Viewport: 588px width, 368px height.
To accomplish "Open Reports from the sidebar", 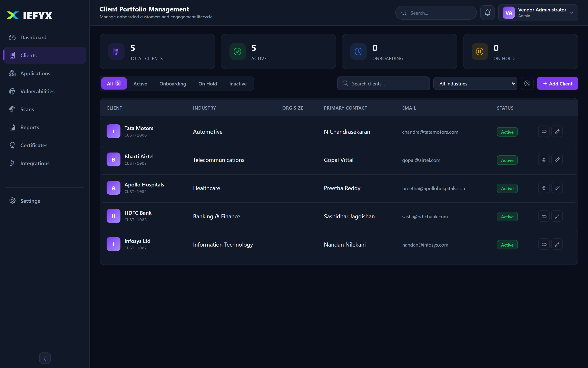I will tap(45, 127).
